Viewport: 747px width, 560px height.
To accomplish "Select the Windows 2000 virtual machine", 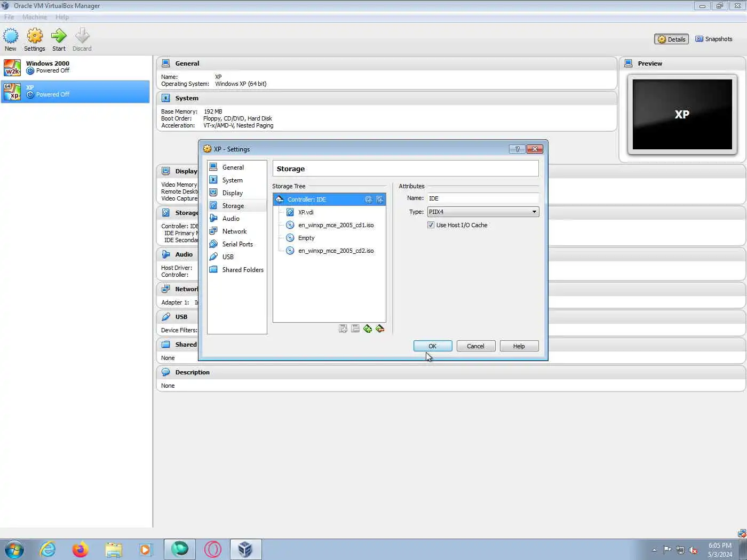I will click(75, 67).
